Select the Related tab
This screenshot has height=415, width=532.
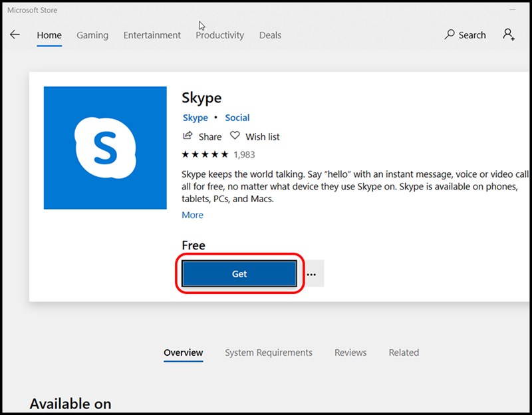[x=404, y=353]
